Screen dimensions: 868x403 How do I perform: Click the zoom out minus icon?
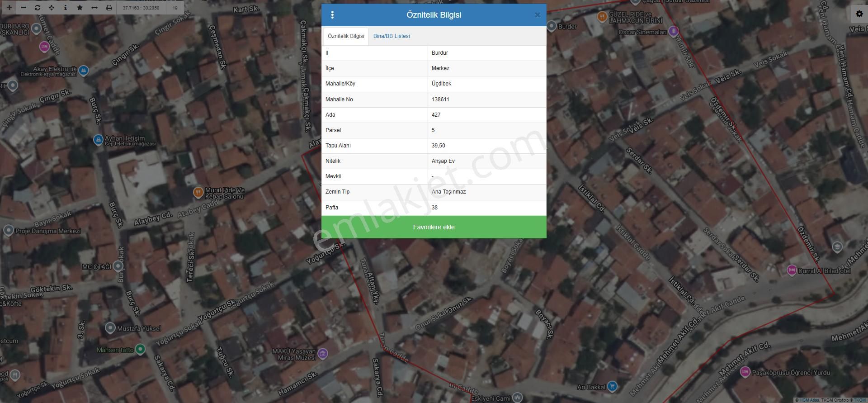click(x=24, y=8)
